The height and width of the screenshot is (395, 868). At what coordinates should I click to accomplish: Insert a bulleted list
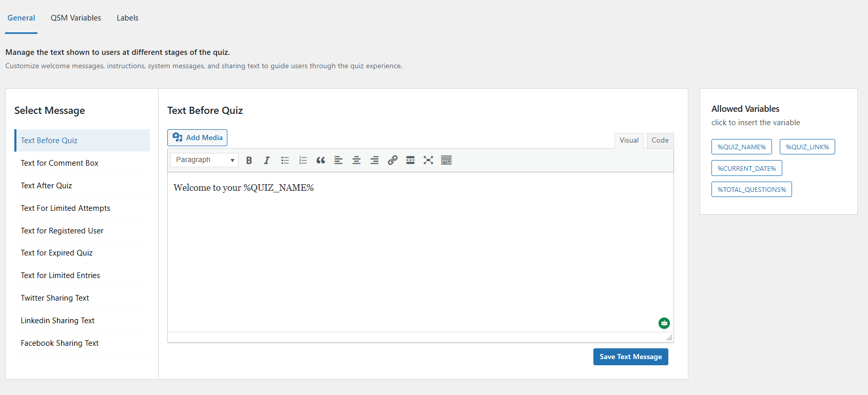pyautogui.click(x=285, y=160)
